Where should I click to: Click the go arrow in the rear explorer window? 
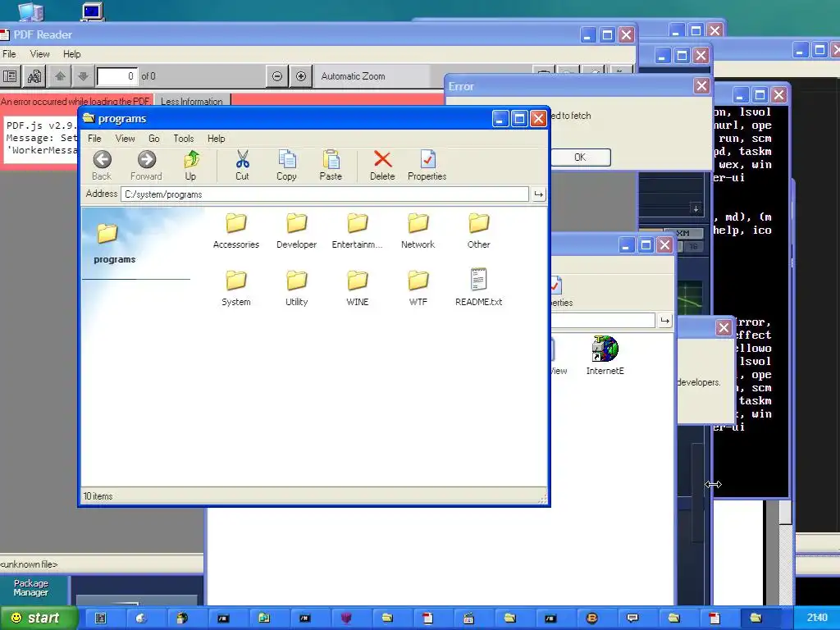(664, 321)
